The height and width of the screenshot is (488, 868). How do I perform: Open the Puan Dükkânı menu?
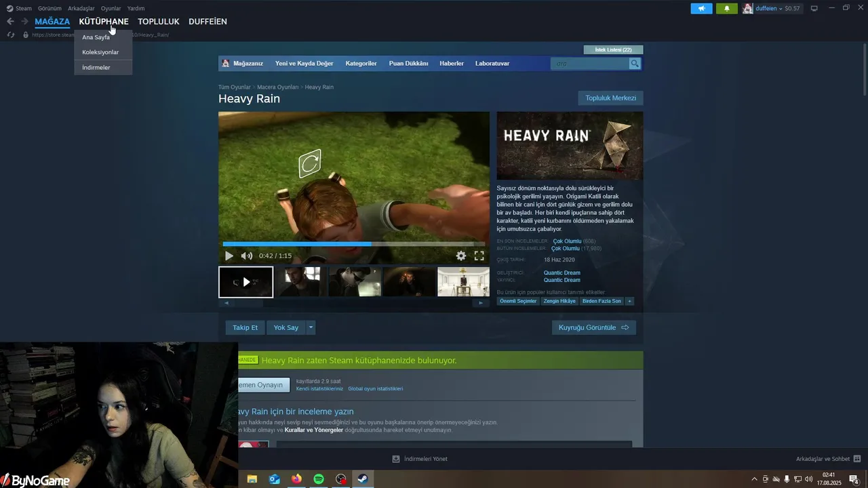(x=408, y=64)
